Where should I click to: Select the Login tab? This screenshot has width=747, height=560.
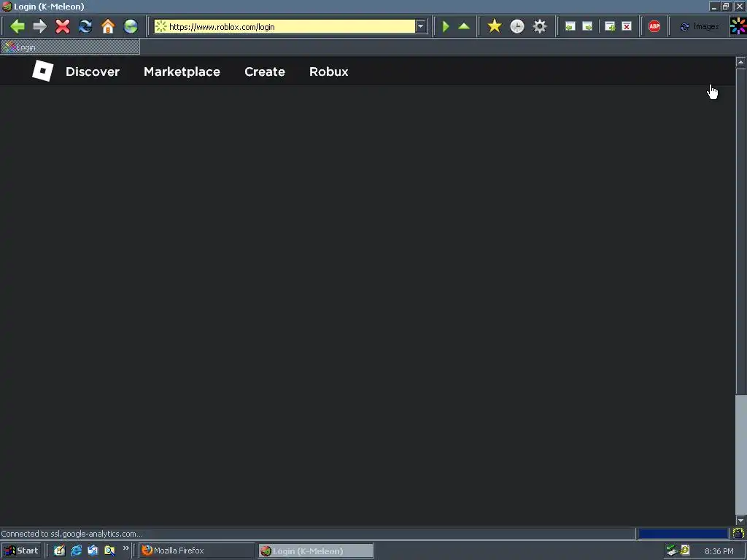pos(70,47)
